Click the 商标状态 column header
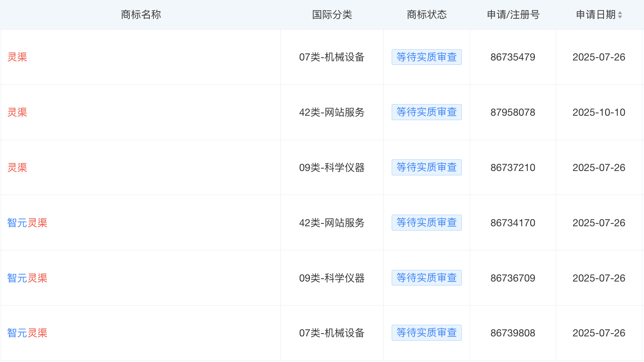Viewport: 644px width, 362px height. 427,15
